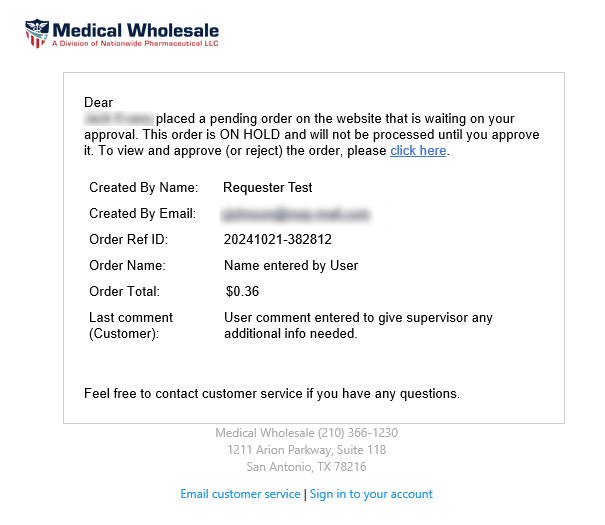The image size is (605, 525).
Task: Click the Medical Wholesale shield logo icon
Action: (x=36, y=34)
